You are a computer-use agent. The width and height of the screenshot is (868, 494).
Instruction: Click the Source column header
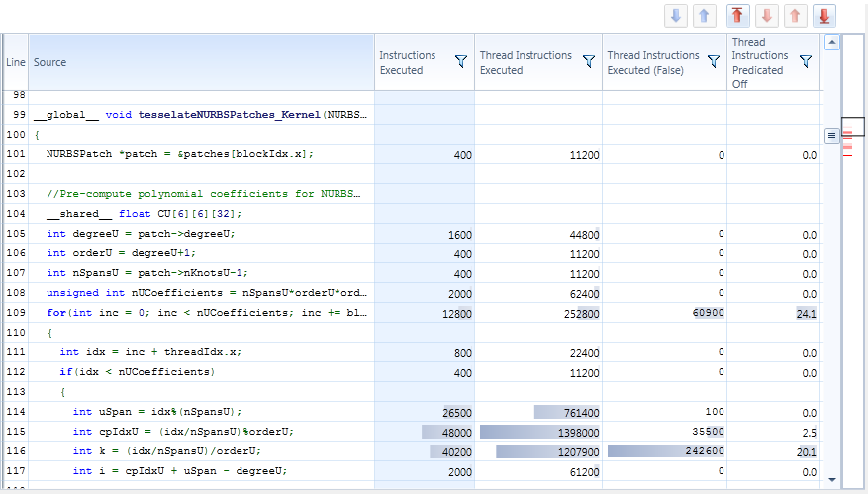(x=50, y=62)
